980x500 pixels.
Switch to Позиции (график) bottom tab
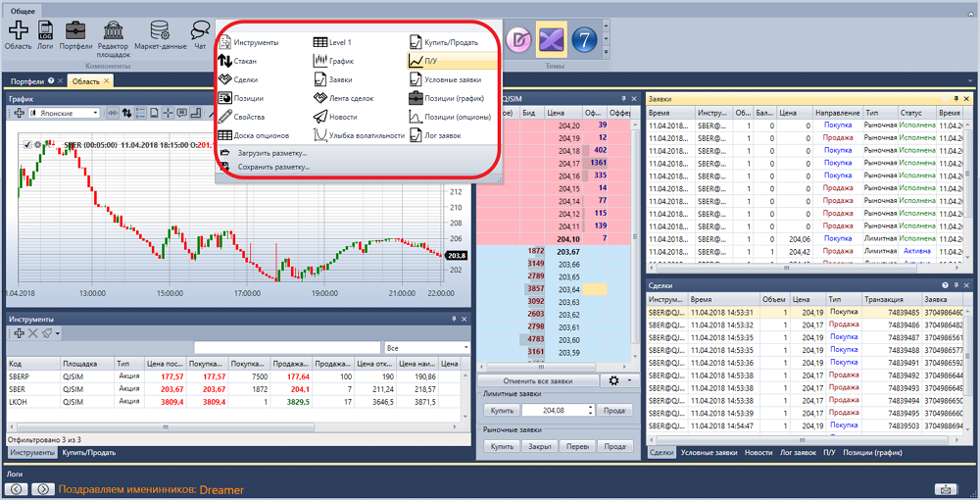click(x=872, y=453)
